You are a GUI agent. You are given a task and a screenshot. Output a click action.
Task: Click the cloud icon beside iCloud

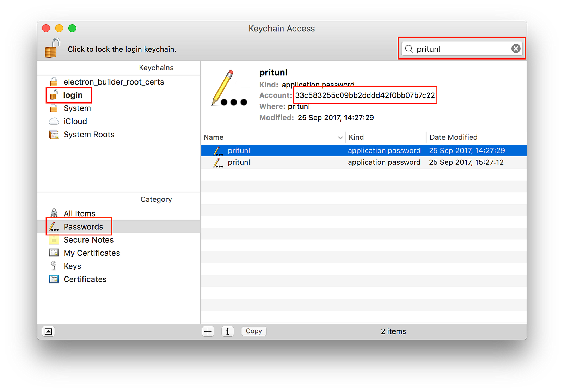pos(54,122)
